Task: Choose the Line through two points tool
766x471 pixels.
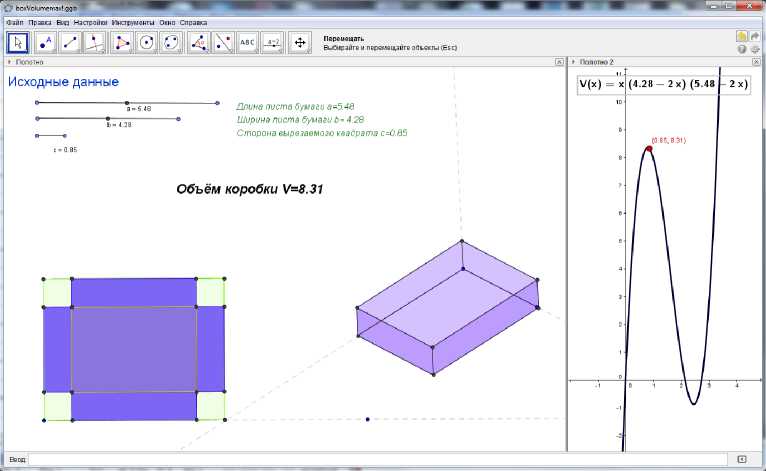Action: (70, 42)
